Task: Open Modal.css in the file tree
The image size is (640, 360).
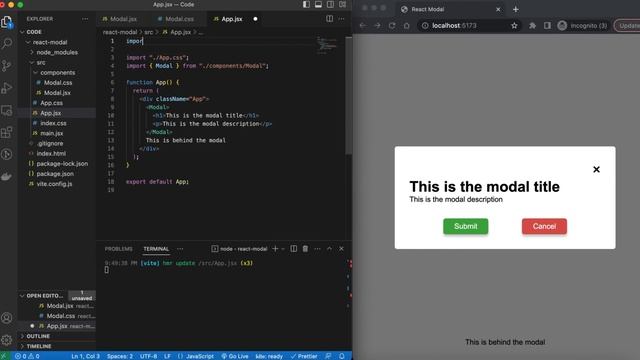Action: 57,82
